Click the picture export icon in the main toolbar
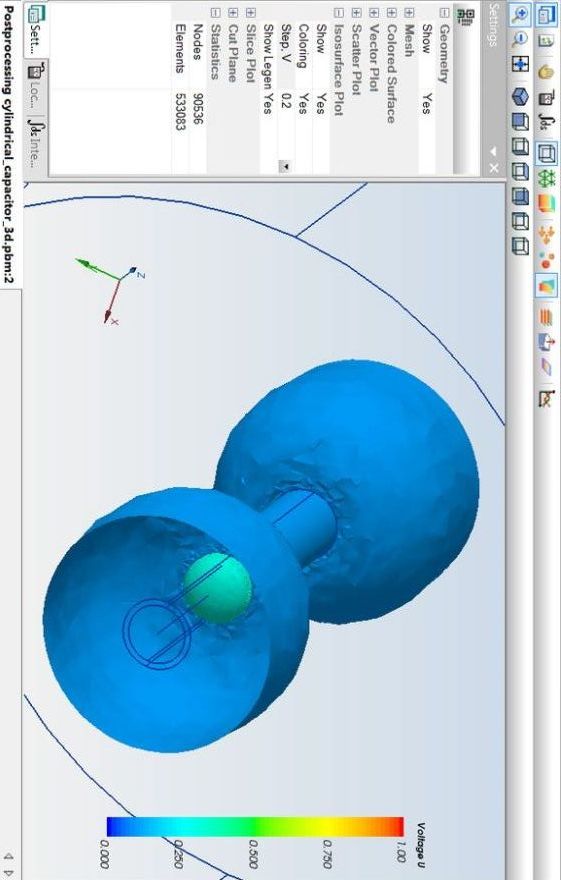 click(x=546, y=40)
